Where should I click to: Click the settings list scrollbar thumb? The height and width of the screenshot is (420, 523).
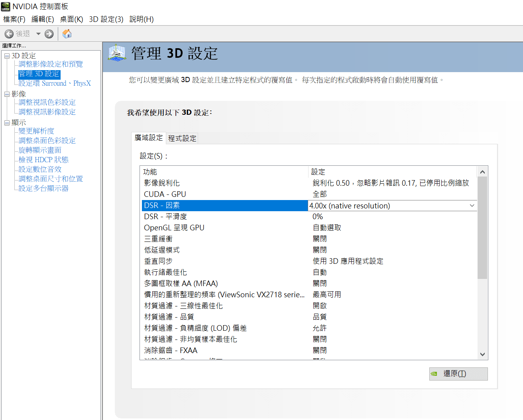[482, 228]
